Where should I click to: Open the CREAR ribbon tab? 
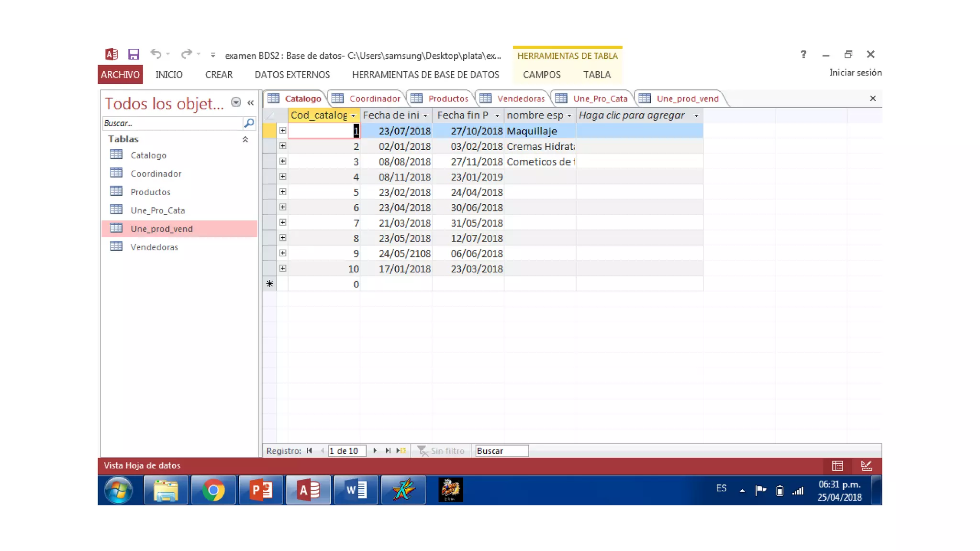tap(219, 75)
